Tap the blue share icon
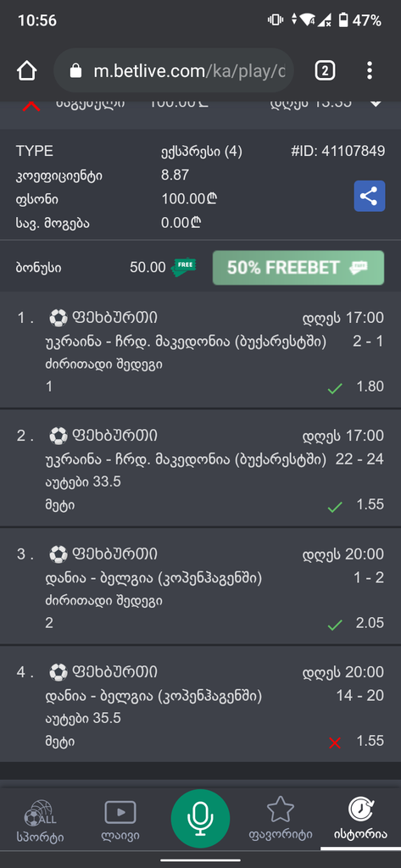This screenshot has height=868, width=401. [370, 196]
